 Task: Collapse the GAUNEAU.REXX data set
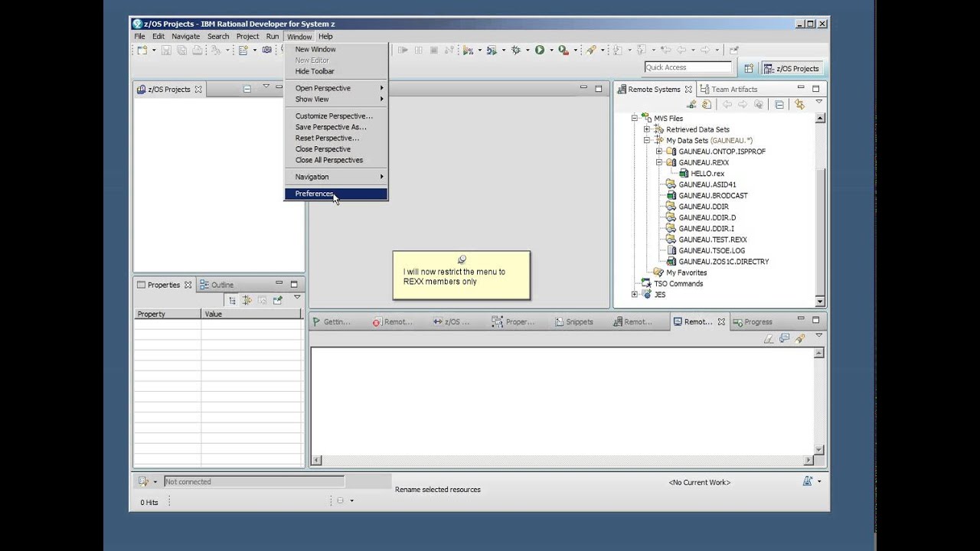pyautogui.click(x=659, y=162)
